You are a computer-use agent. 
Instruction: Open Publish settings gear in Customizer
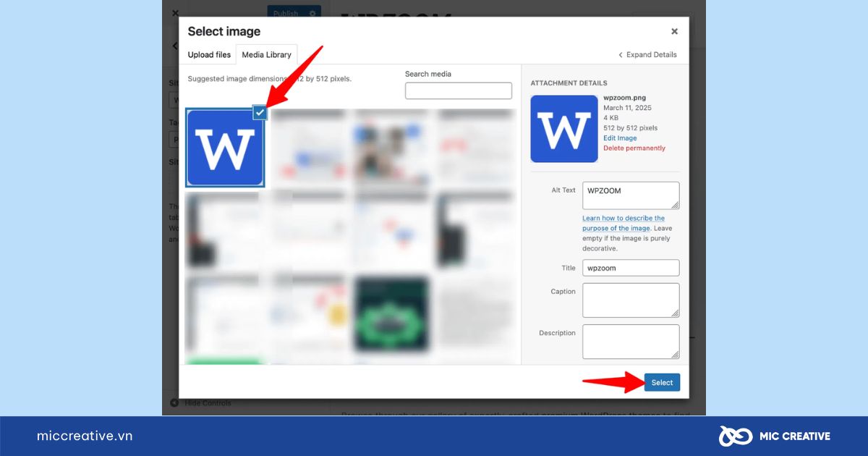[x=312, y=13]
